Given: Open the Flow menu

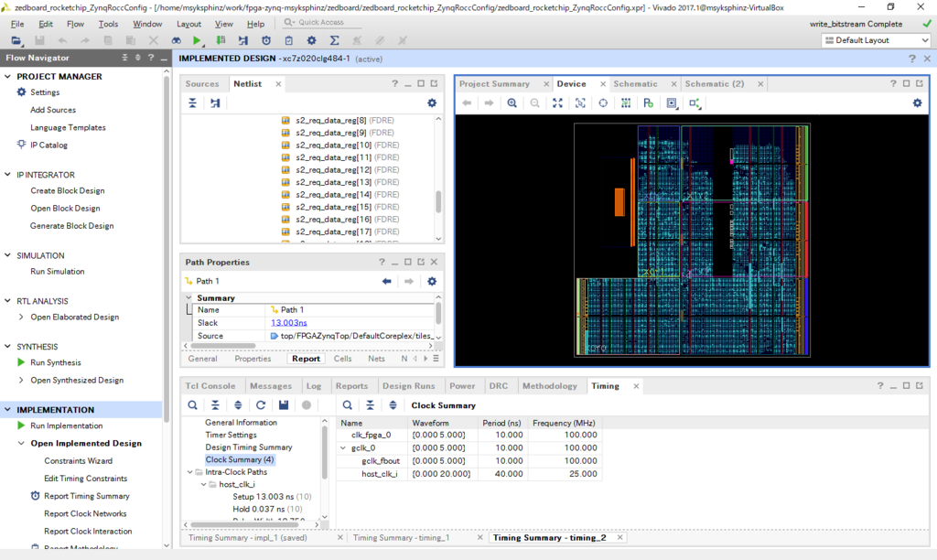Looking at the screenshot, I should (x=75, y=24).
